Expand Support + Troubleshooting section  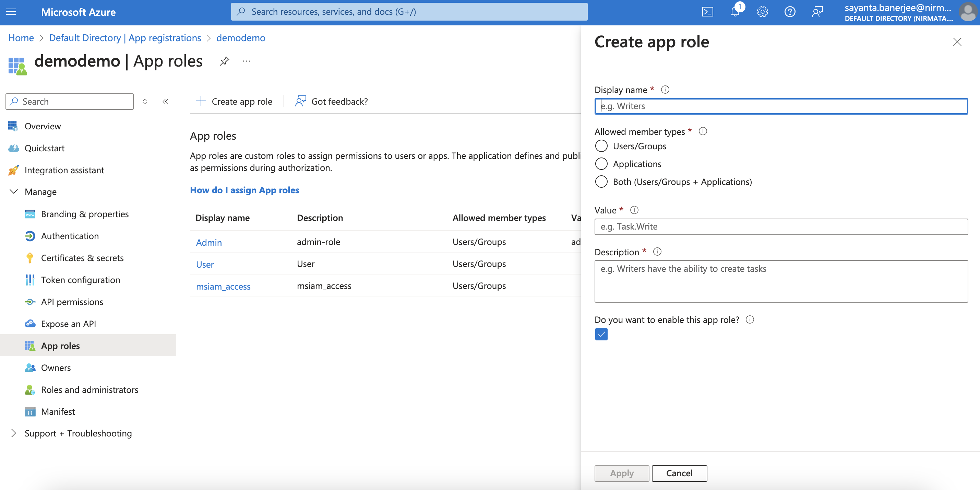(14, 433)
